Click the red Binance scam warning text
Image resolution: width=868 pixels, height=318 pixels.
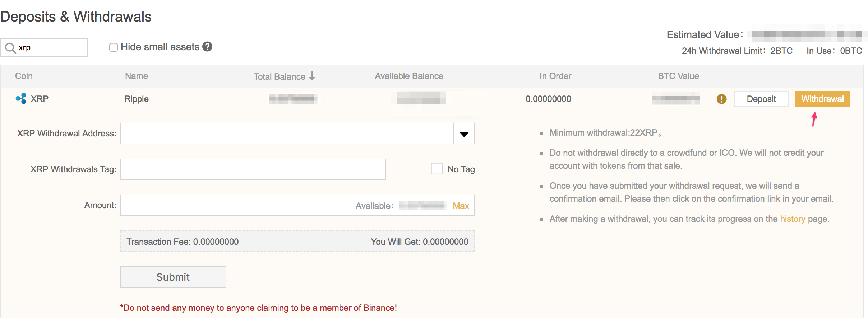(258, 308)
